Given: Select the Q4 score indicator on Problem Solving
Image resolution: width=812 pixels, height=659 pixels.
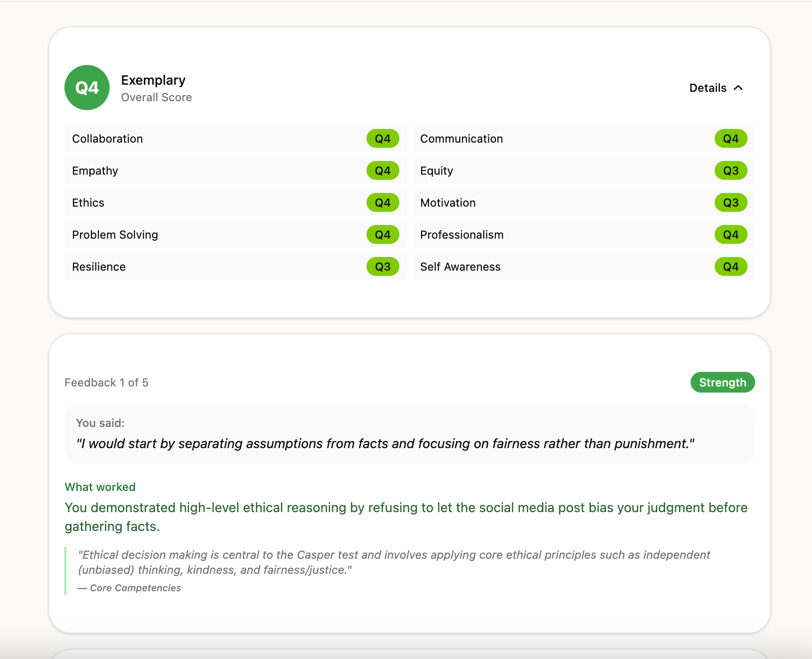Looking at the screenshot, I should coord(383,234).
